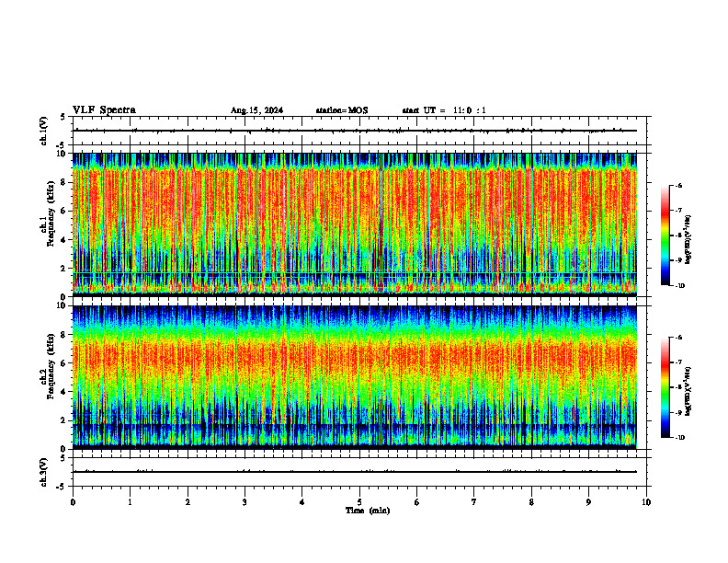Click the 6 kHz tick on ch.1 axis
The width and height of the screenshot is (728, 563).
tap(64, 211)
